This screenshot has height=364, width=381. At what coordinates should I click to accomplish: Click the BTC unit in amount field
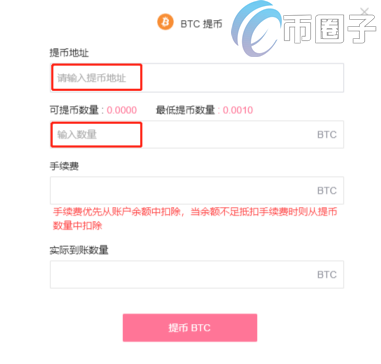[x=327, y=135]
